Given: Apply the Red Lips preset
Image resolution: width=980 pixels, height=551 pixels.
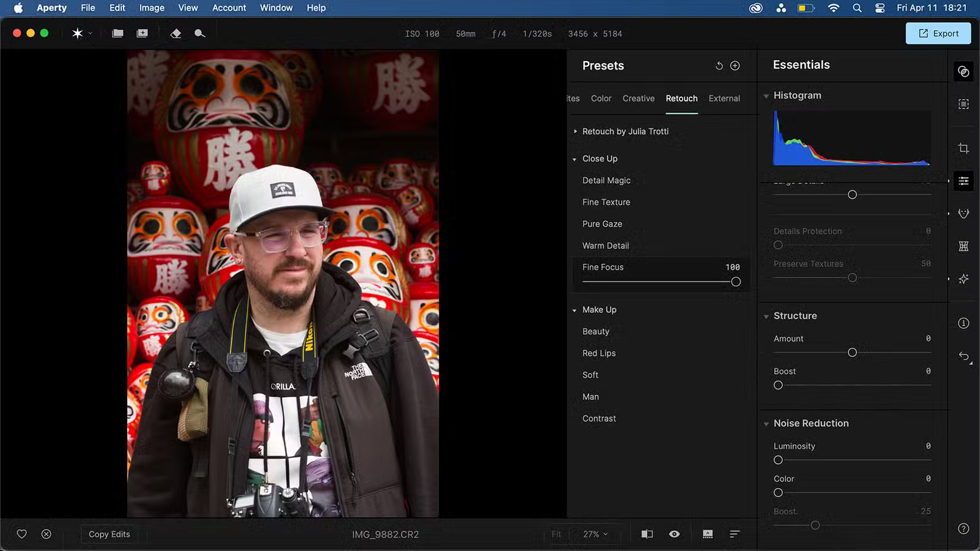Looking at the screenshot, I should pyautogui.click(x=599, y=353).
